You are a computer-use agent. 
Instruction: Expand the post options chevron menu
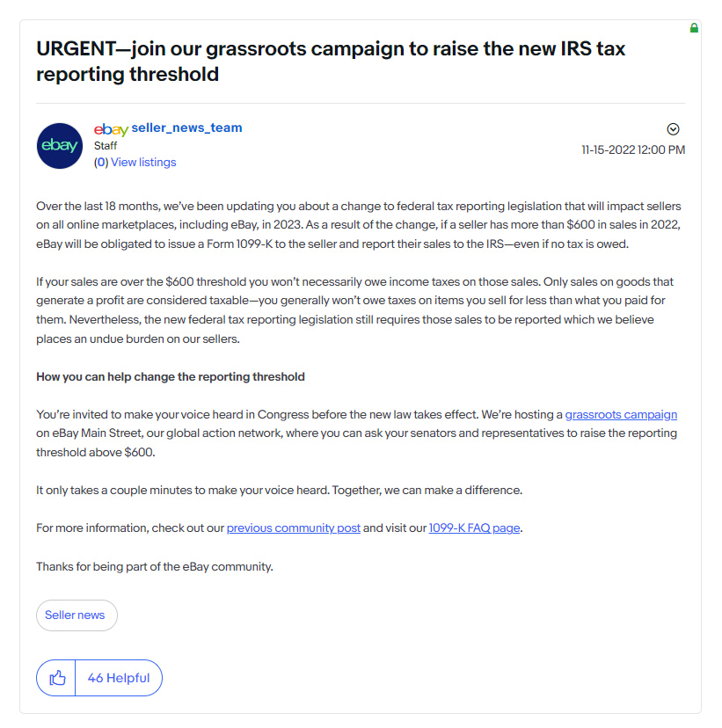click(x=674, y=129)
